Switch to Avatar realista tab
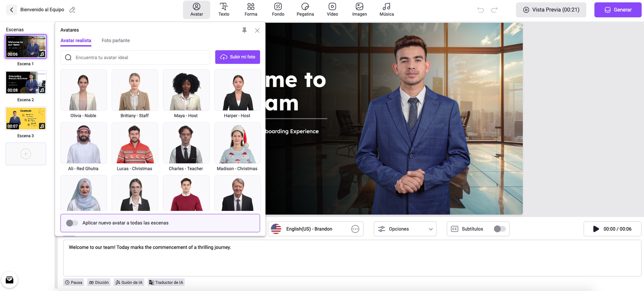Image resolution: width=644 pixels, height=291 pixels. tap(76, 40)
